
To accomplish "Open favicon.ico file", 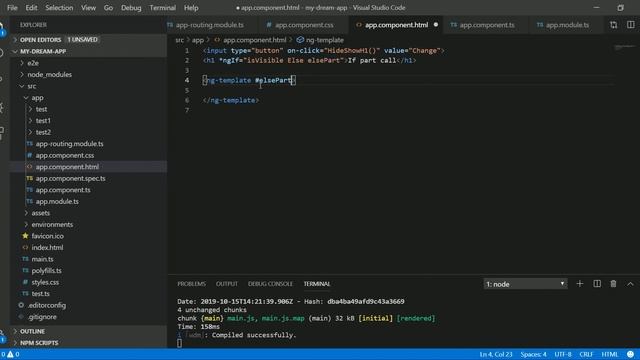I will [x=88, y=236].
